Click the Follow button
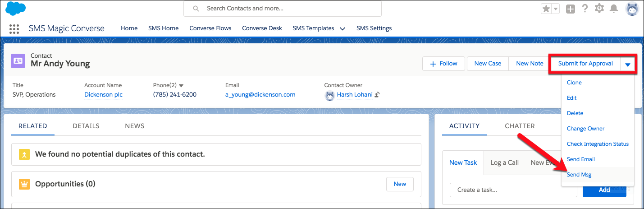The height and width of the screenshot is (209, 644). tap(443, 64)
